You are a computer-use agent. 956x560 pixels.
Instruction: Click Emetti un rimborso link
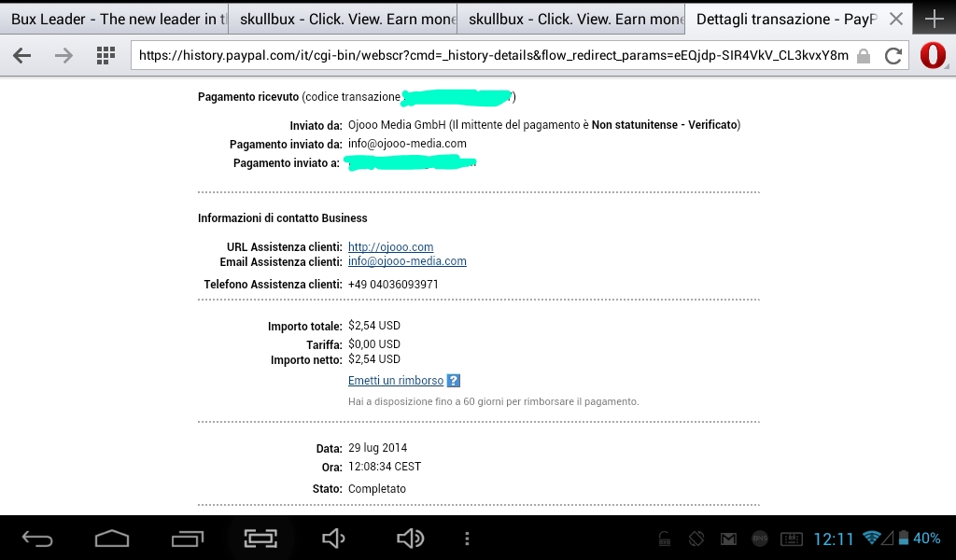click(x=396, y=380)
